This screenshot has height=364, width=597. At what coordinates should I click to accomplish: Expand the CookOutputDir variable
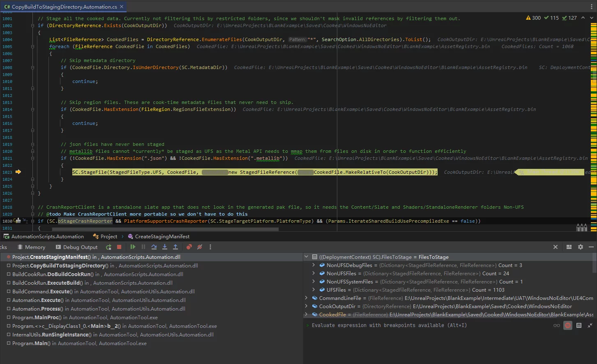(x=307, y=306)
